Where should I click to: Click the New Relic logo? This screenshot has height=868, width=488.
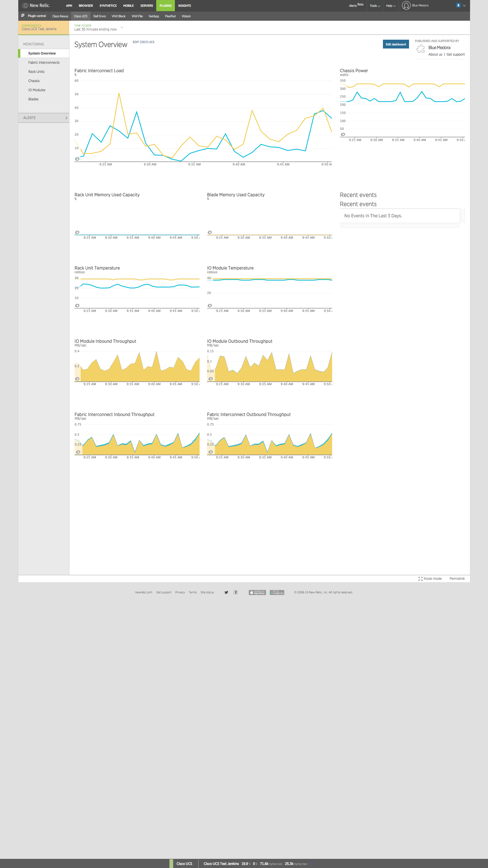pyautogui.click(x=36, y=5)
